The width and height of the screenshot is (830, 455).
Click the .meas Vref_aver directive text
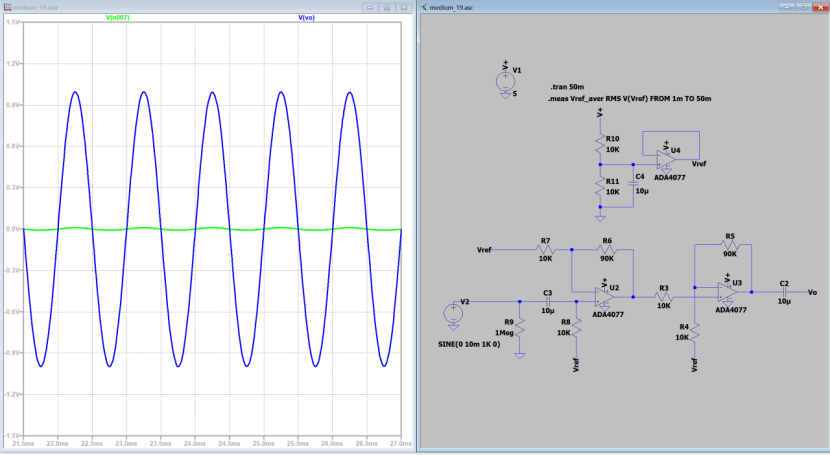tap(632, 100)
